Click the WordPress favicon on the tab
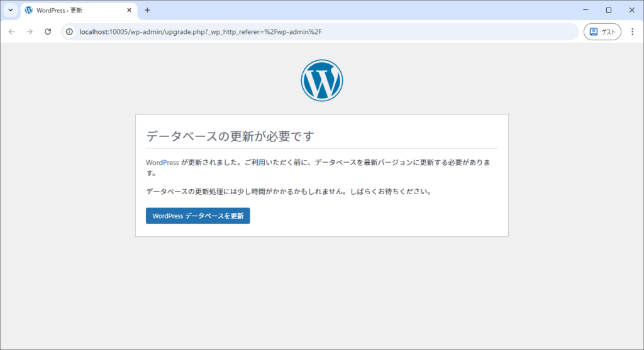Screen dimensions: 644x350 [28, 11]
